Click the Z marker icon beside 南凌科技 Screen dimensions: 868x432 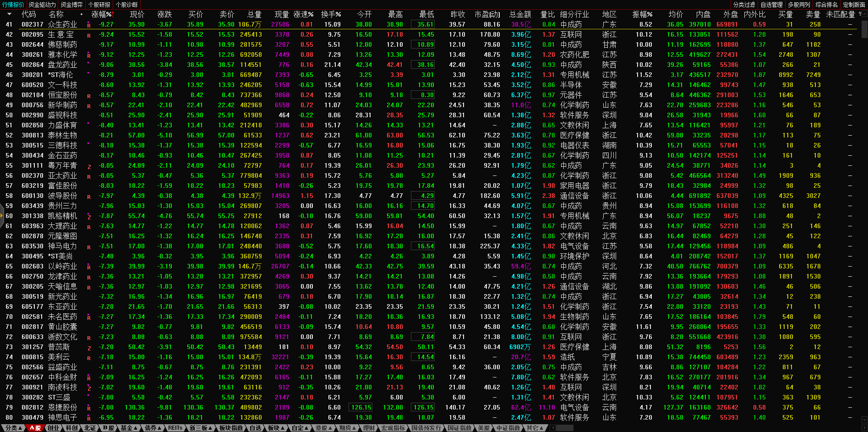89,388
